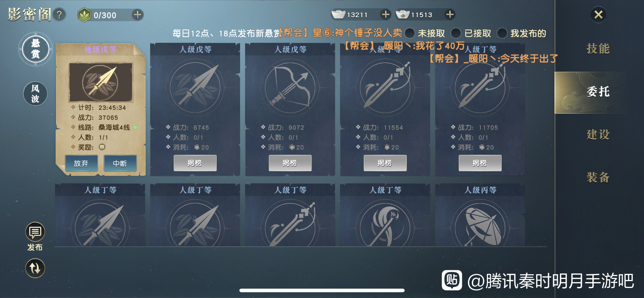This screenshot has width=644, height=298.
Task: Open the 风波 section icon
Action: 35,94
